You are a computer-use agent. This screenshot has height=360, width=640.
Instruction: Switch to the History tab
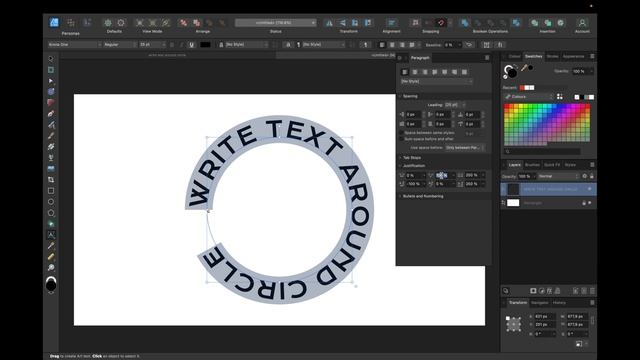559,303
